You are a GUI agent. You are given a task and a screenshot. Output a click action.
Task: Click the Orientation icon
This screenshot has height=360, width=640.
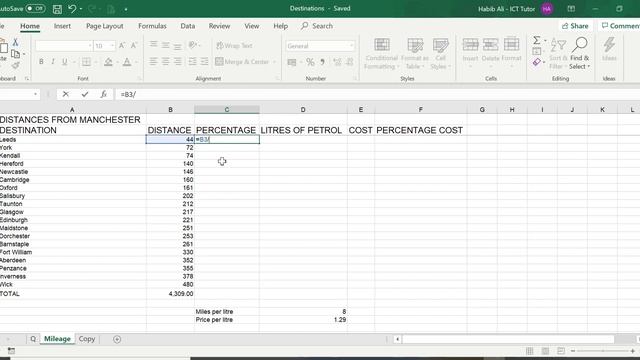[x=193, y=45]
